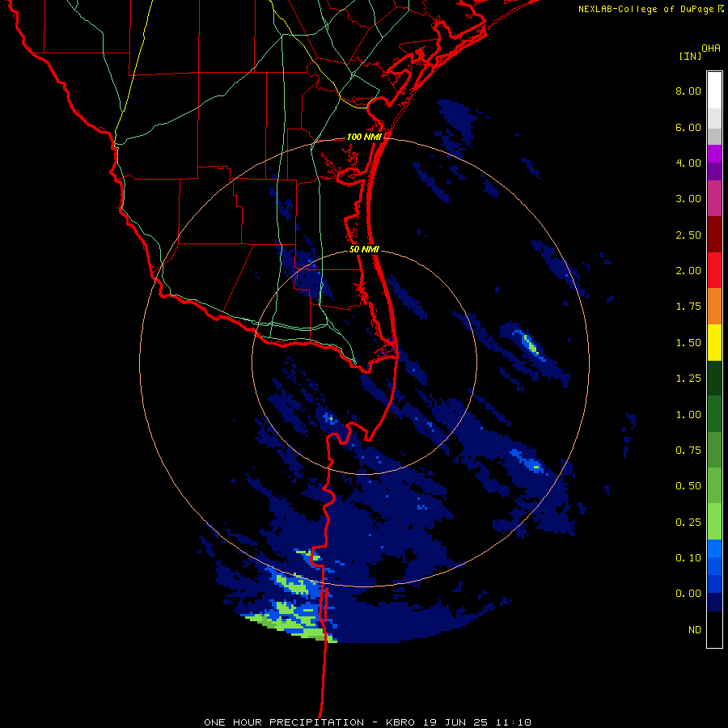Click the 2.50 legend value
Screen dimensions: 728x728
point(688,235)
